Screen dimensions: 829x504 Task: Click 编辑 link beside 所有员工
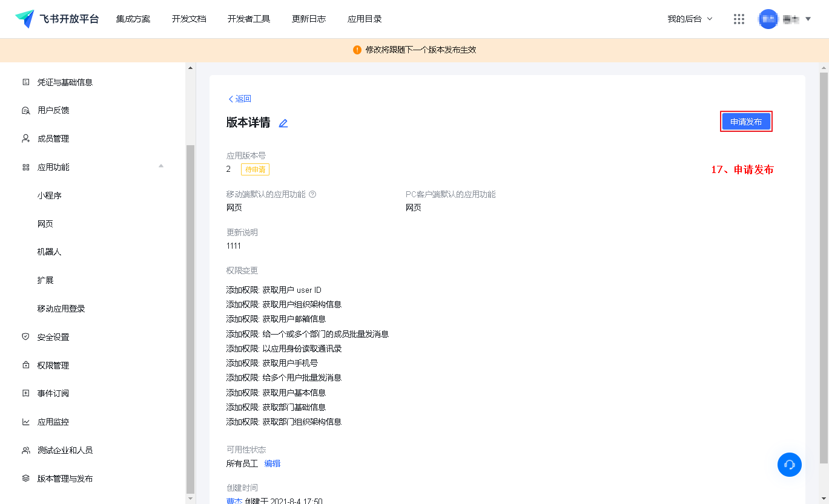[272, 463]
